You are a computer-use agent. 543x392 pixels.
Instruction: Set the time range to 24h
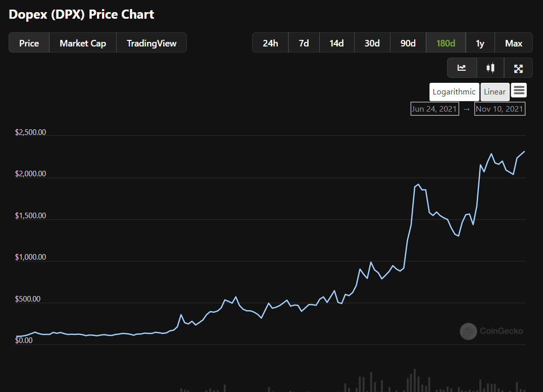pos(270,43)
